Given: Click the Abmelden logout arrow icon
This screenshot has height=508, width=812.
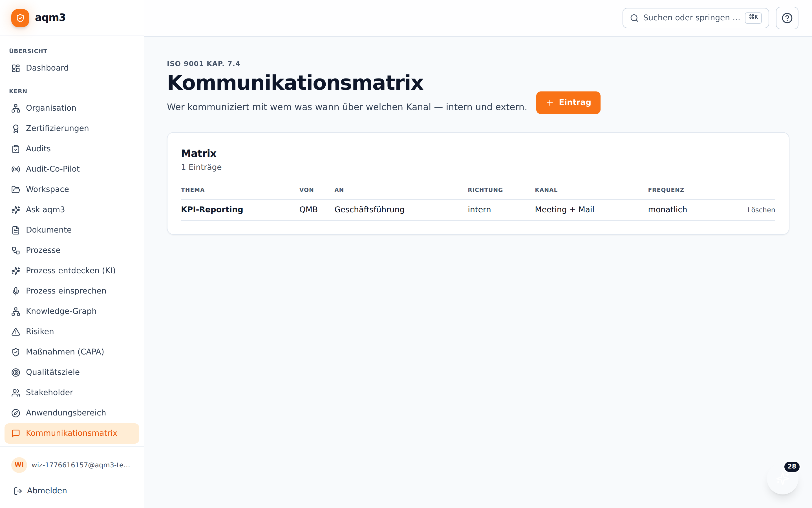Looking at the screenshot, I should pyautogui.click(x=18, y=491).
